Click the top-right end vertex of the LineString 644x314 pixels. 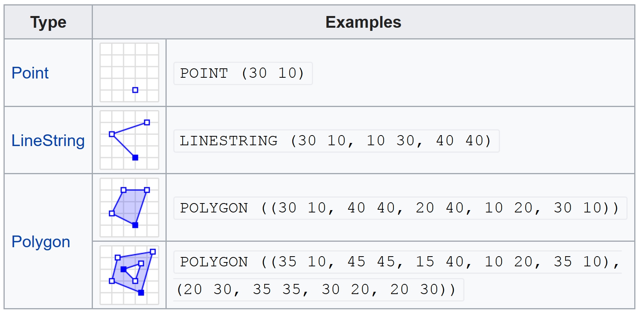pyautogui.click(x=147, y=123)
